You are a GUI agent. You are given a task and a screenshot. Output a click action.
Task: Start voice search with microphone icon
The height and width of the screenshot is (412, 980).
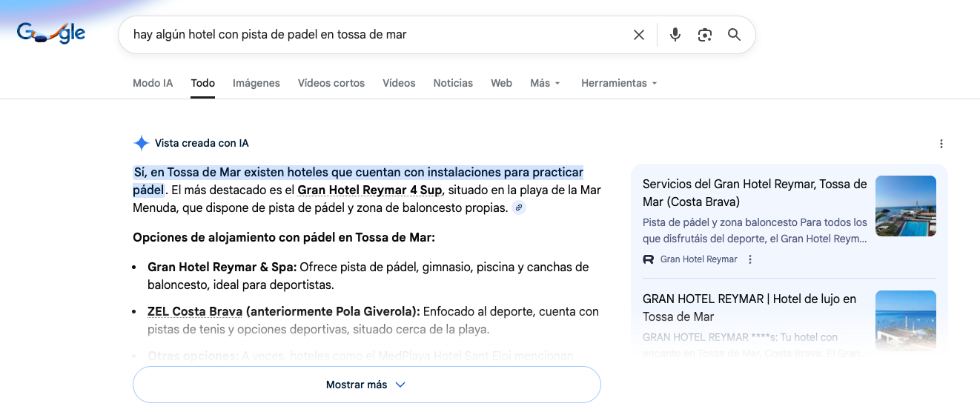pos(675,35)
